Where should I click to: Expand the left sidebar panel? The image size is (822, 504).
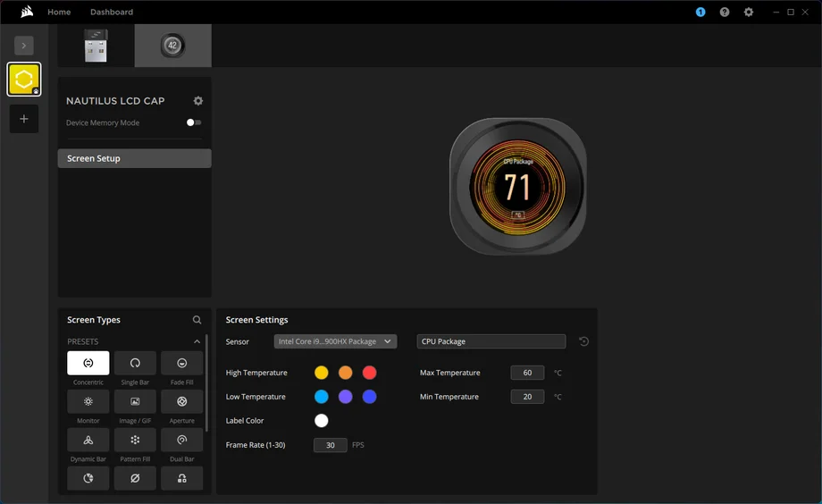tap(24, 45)
